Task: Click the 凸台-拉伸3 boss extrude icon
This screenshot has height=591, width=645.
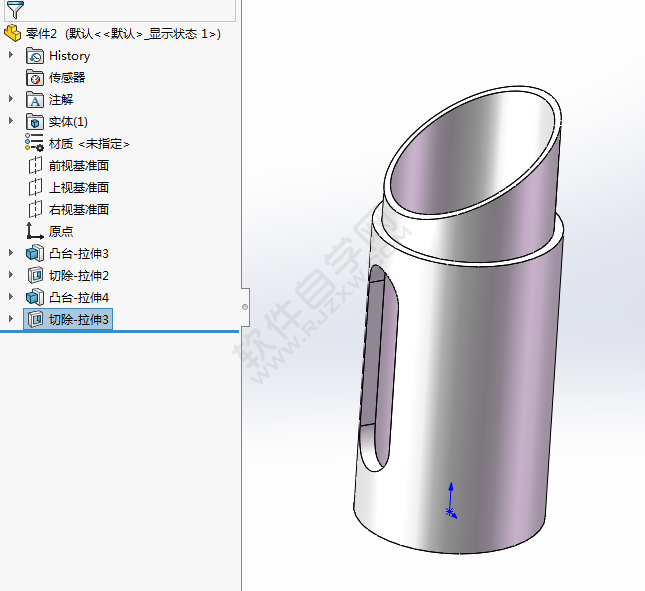Action: coord(35,253)
